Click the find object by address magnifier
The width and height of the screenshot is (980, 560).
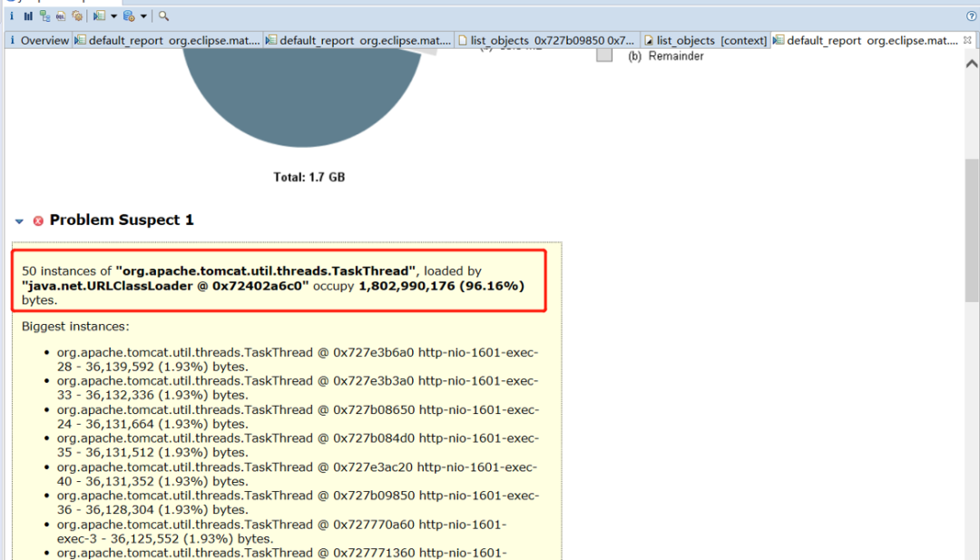[x=163, y=16]
